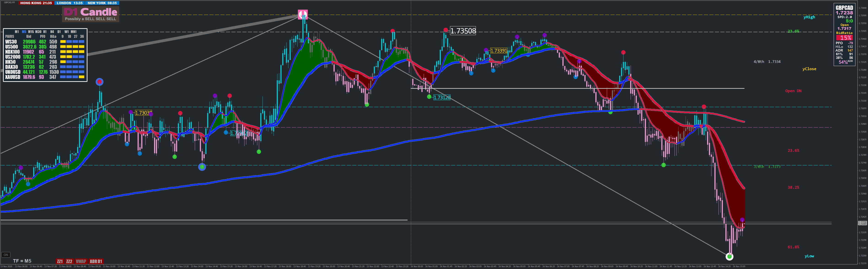The width and height of the screenshot is (868, 269).
Task: Click the D1 Candle signal banner
Action: [x=91, y=14]
